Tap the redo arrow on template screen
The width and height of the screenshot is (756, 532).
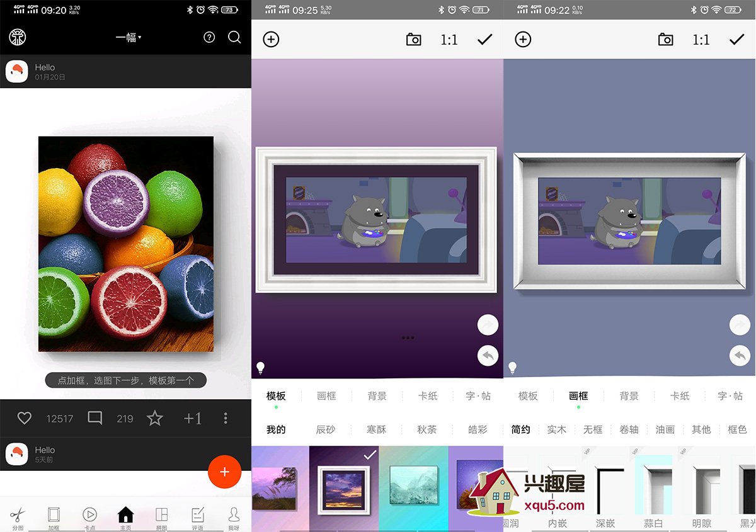point(488,325)
